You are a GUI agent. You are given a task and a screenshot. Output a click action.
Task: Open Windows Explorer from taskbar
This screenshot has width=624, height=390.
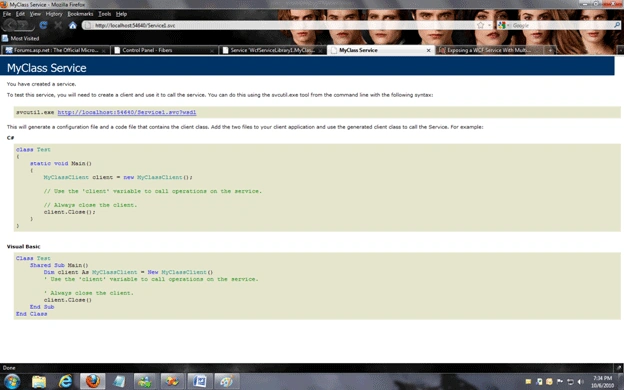39,382
